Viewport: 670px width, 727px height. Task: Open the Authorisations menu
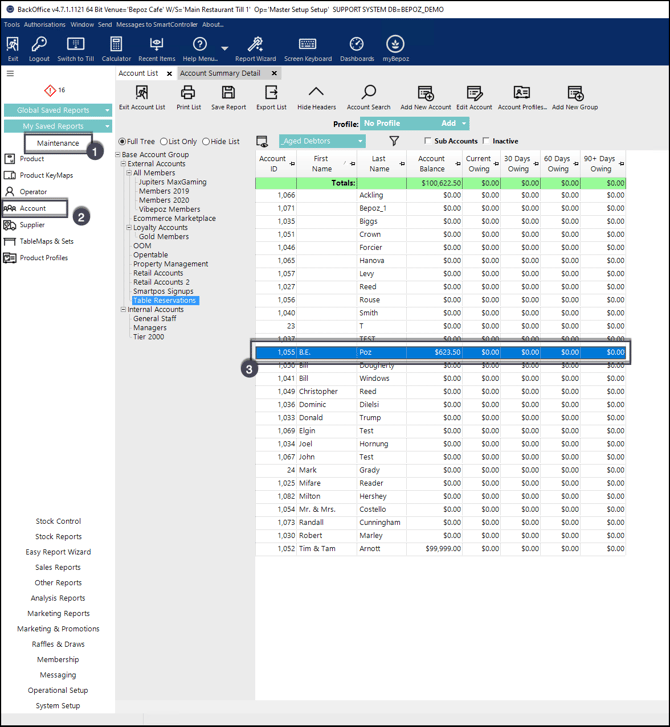[44, 24]
